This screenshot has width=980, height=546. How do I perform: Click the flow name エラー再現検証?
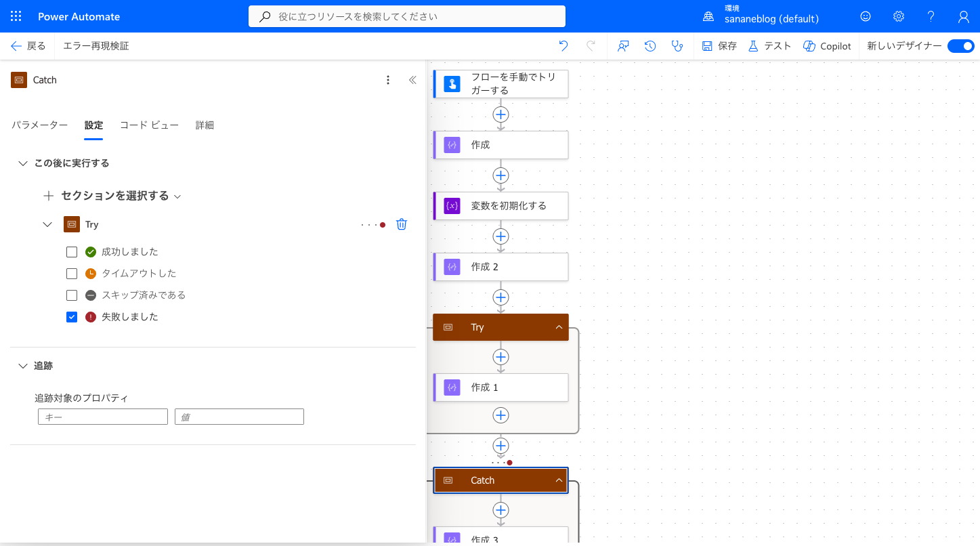(96, 46)
